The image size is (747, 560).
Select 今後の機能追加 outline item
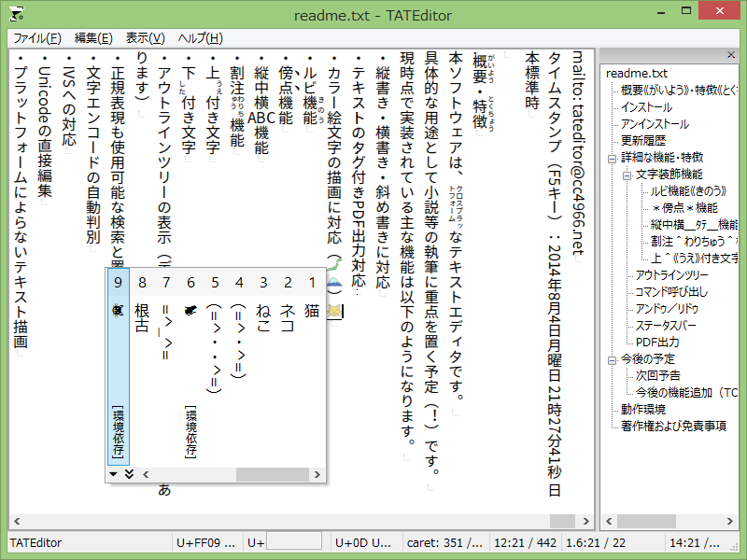click(x=686, y=392)
